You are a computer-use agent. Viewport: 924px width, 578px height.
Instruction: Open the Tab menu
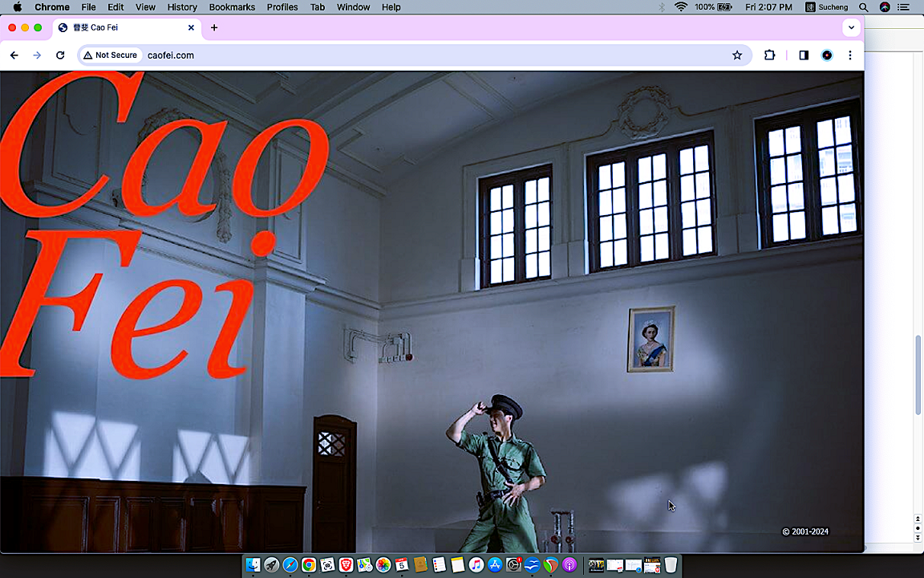(x=317, y=7)
